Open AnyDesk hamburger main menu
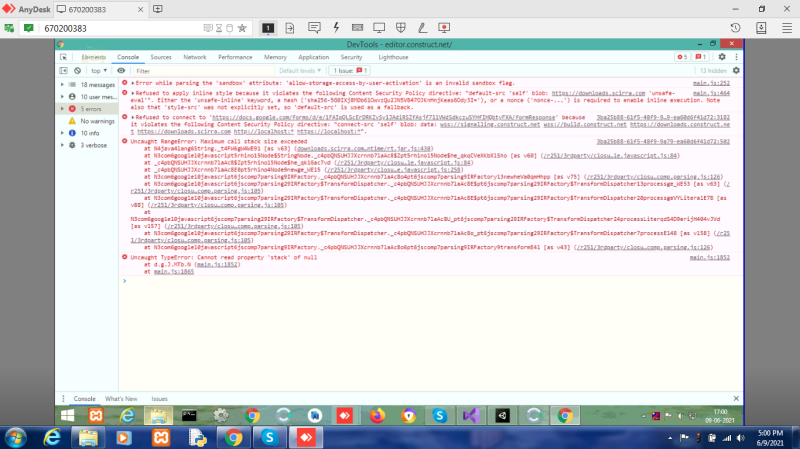 787,28
